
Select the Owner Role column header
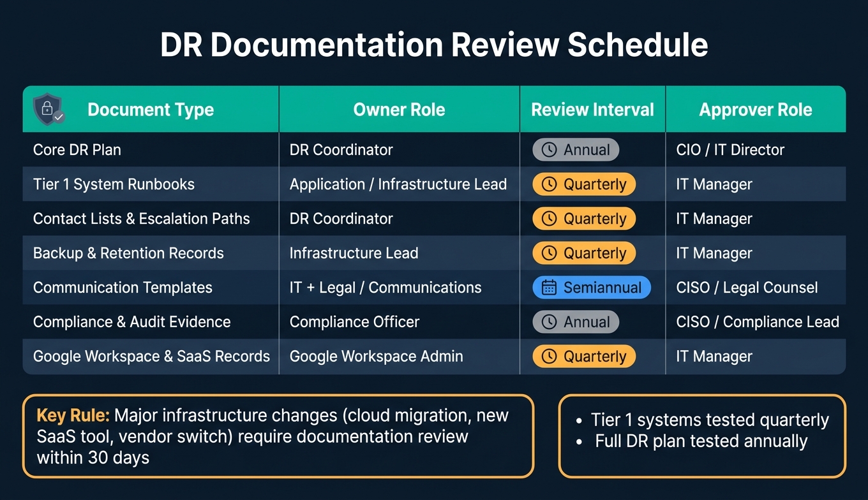click(400, 110)
